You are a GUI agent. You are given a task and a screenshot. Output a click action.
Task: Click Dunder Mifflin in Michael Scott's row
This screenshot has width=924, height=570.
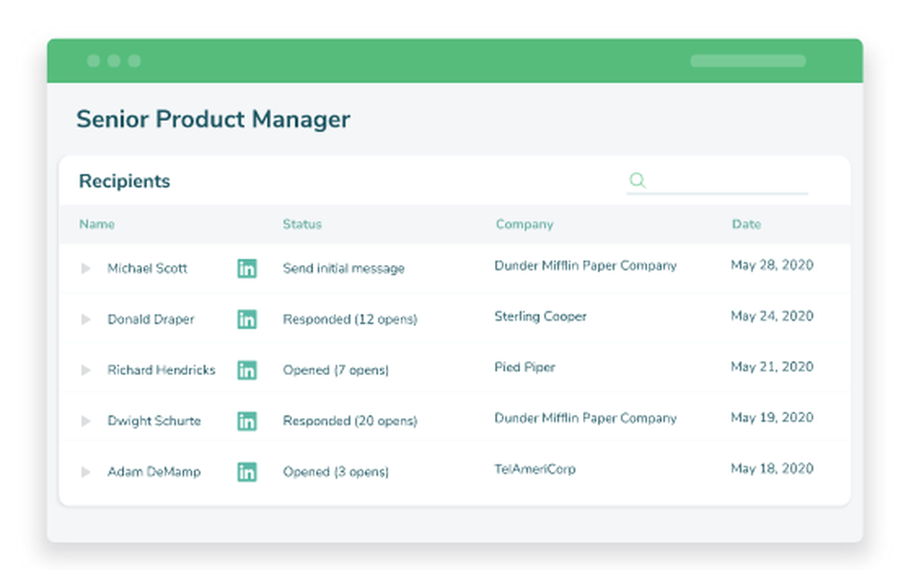pos(586,266)
